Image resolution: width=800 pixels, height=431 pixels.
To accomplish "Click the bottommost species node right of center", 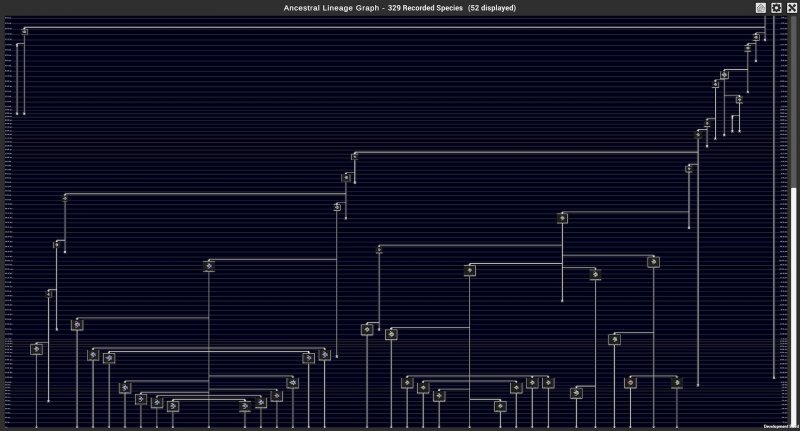I will (x=500, y=406).
